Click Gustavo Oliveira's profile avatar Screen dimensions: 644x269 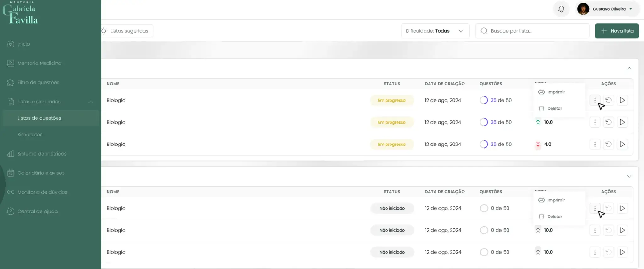583,9
